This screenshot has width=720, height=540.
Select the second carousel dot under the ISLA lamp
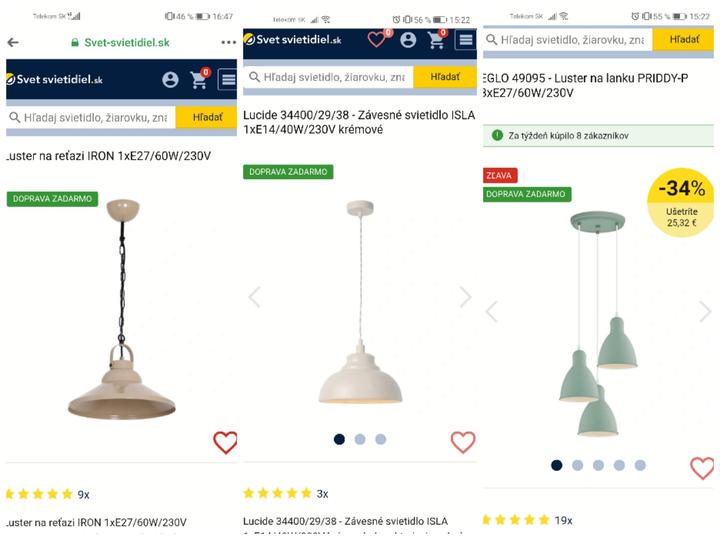point(360,439)
